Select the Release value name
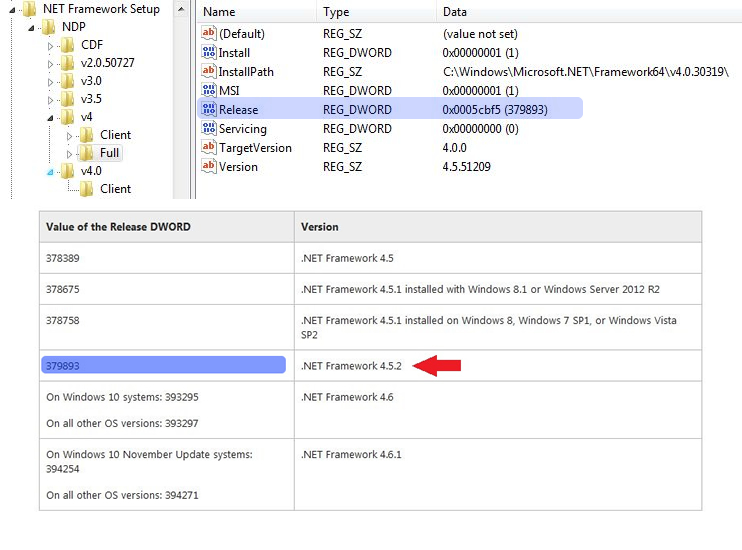The image size is (742, 550). click(238, 110)
